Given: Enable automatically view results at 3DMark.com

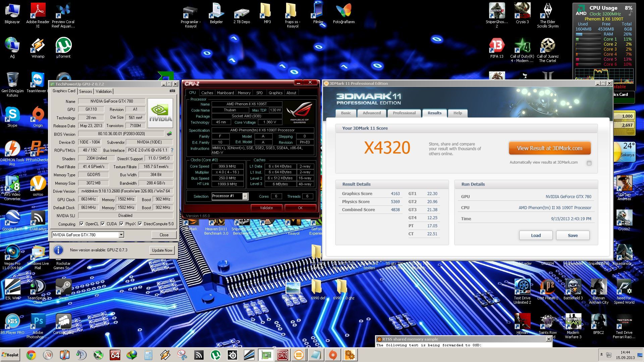Looking at the screenshot, I should pos(589,163).
